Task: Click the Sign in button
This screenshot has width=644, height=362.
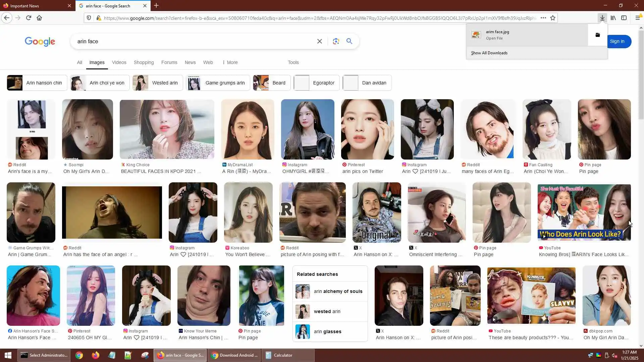Action: 617,42
